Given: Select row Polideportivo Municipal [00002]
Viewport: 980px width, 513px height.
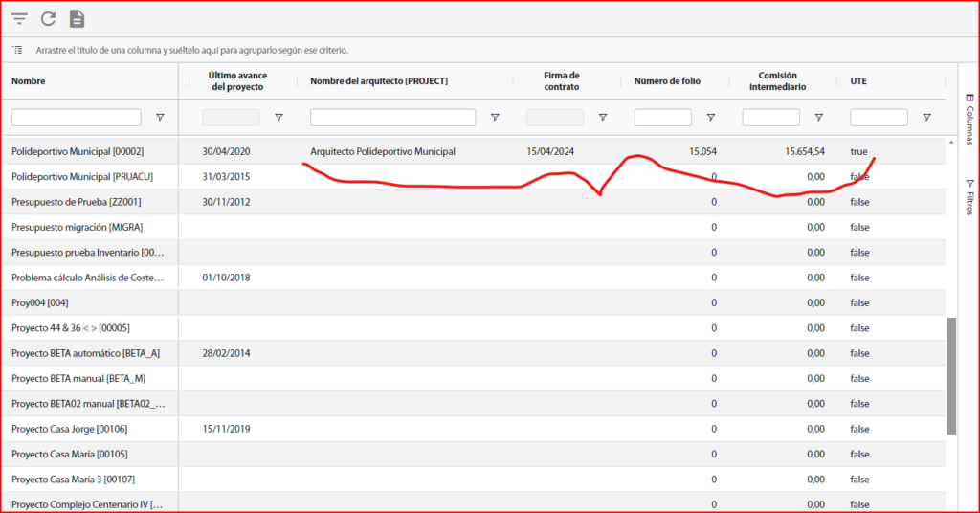Looking at the screenshot, I should click(77, 151).
